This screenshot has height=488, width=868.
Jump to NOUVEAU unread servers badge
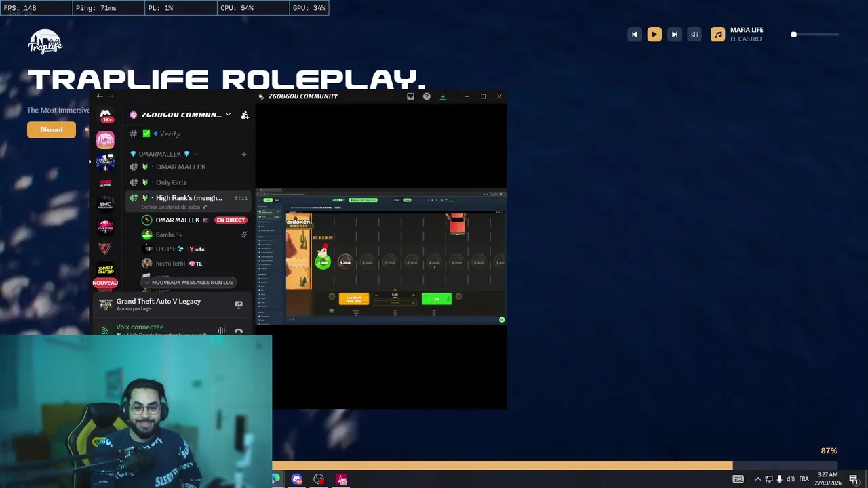point(105,283)
